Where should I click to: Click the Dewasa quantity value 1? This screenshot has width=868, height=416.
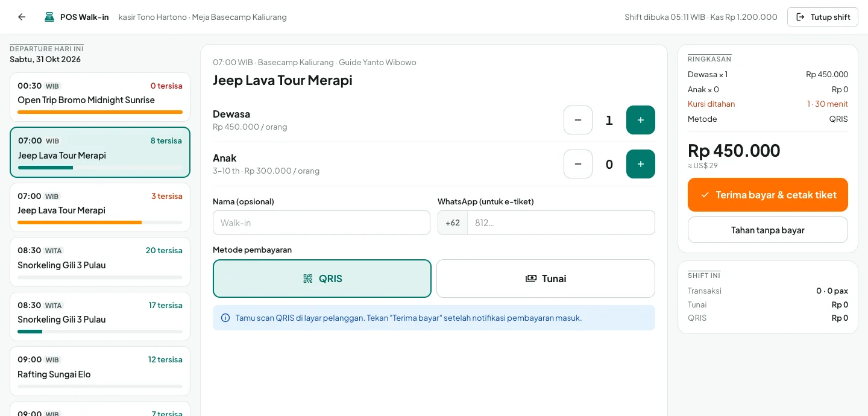tap(609, 120)
